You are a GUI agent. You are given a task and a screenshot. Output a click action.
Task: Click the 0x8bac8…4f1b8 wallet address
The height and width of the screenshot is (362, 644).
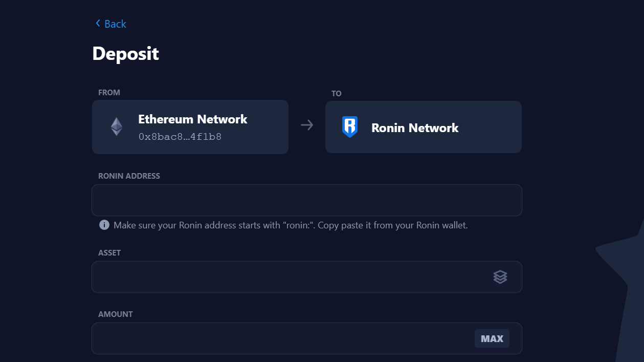tap(180, 137)
